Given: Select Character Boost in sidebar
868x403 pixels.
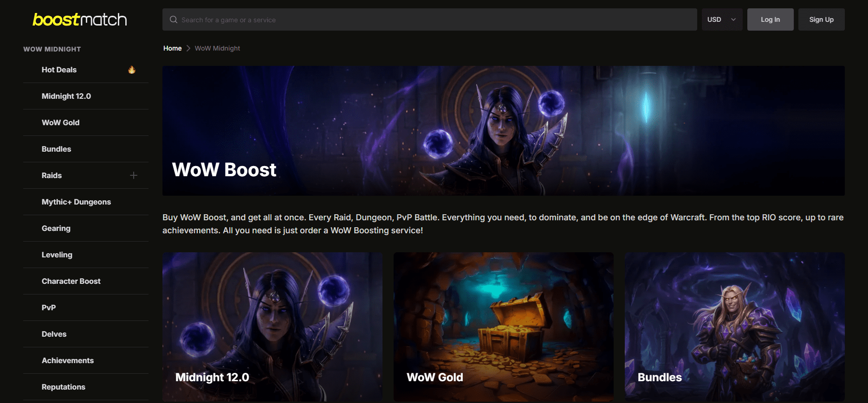Looking at the screenshot, I should pos(71,281).
